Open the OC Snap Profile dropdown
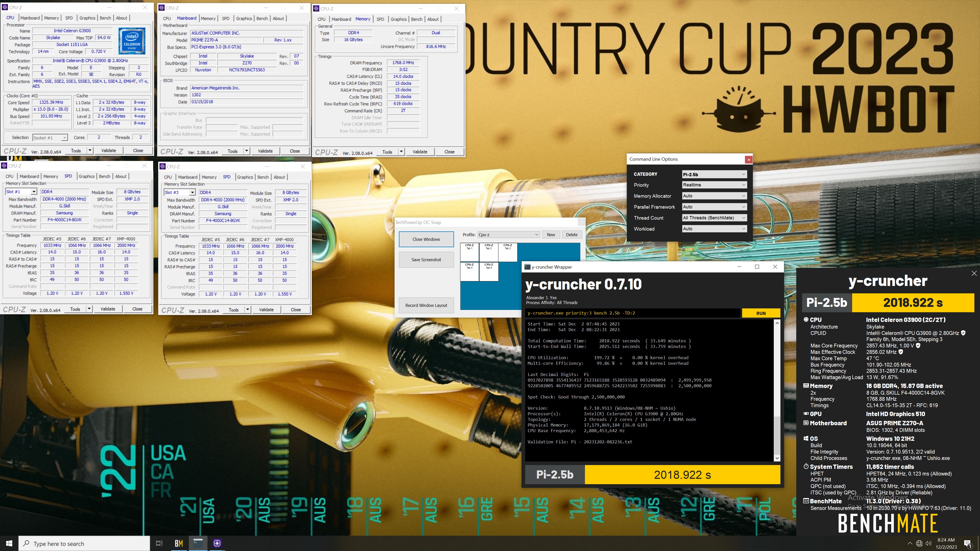This screenshot has height=551, width=980. pos(508,235)
